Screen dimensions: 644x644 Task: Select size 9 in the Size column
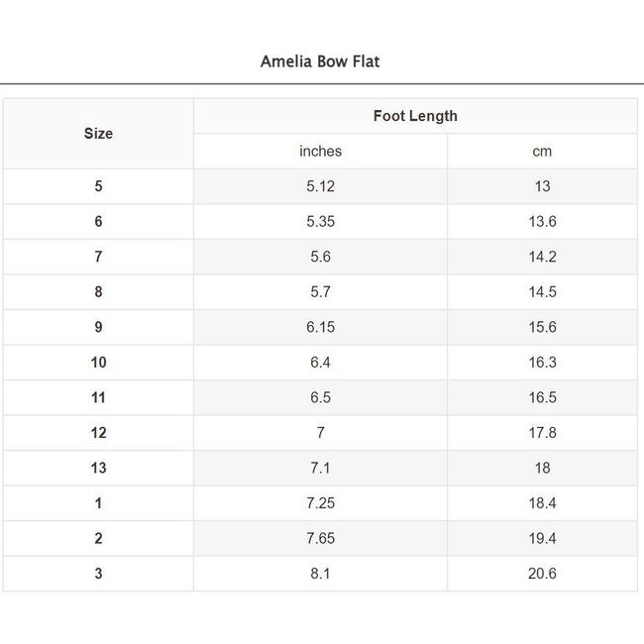[98, 327]
